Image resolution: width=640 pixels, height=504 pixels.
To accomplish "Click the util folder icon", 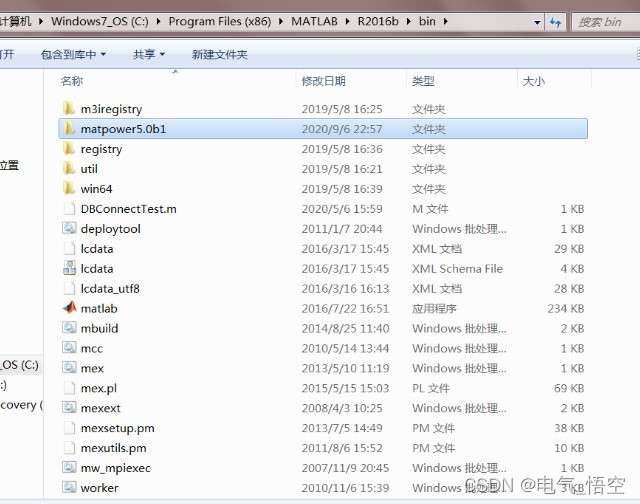I will click(x=69, y=169).
